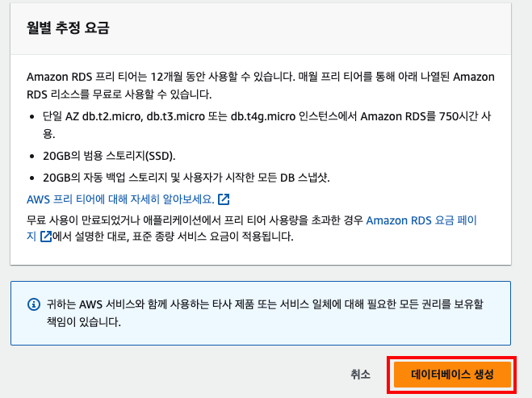
Task: Click the 귀하는 AWS 서비스와 함께 notice text
Action: pyautogui.click(x=265, y=313)
